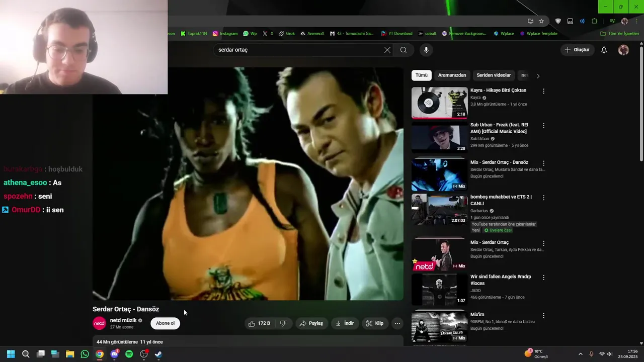Screen dimensions: 644x362
Task: Open netd müzik channel avatar
Action: tap(100, 323)
